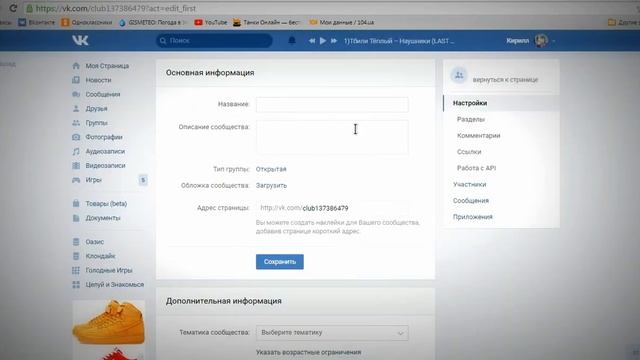The image size is (640, 360).
Task: Click the Клондайк app icon
Action: [x=76, y=256]
